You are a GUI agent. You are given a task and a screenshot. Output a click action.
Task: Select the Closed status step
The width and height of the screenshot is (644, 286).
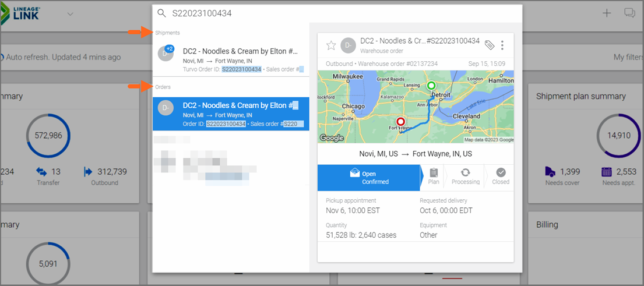(501, 178)
